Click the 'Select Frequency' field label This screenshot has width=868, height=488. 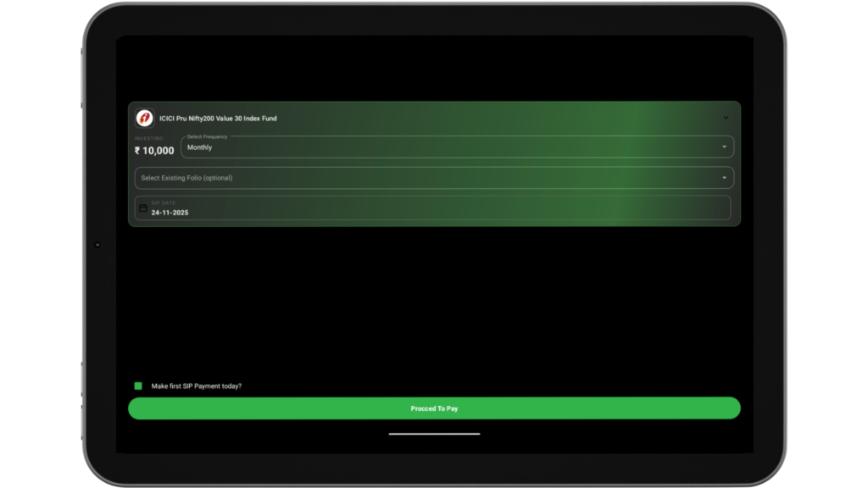[x=207, y=136]
